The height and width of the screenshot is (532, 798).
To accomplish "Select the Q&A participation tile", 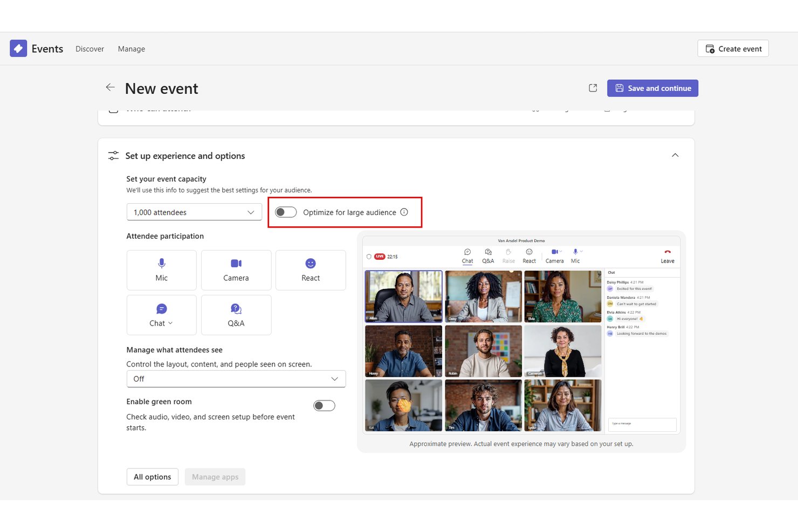I will tap(236, 315).
